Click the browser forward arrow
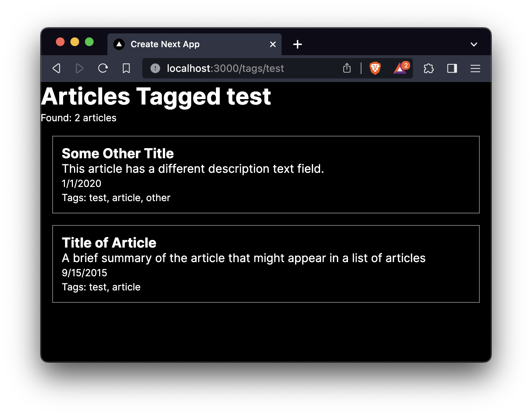532x416 pixels. [x=79, y=68]
